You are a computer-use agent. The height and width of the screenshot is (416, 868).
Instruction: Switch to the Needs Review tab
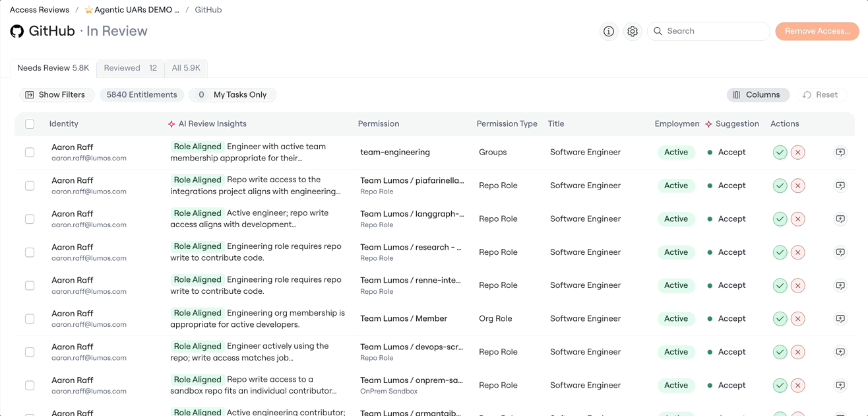53,68
